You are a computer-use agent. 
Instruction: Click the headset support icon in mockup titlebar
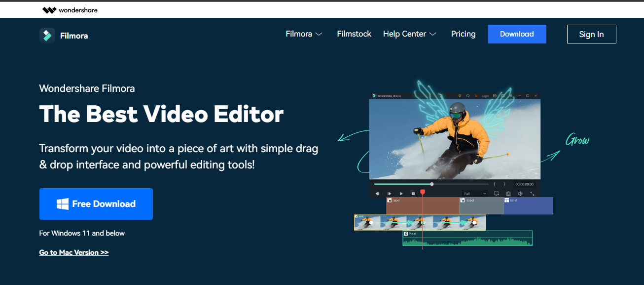pyautogui.click(x=468, y=96)
